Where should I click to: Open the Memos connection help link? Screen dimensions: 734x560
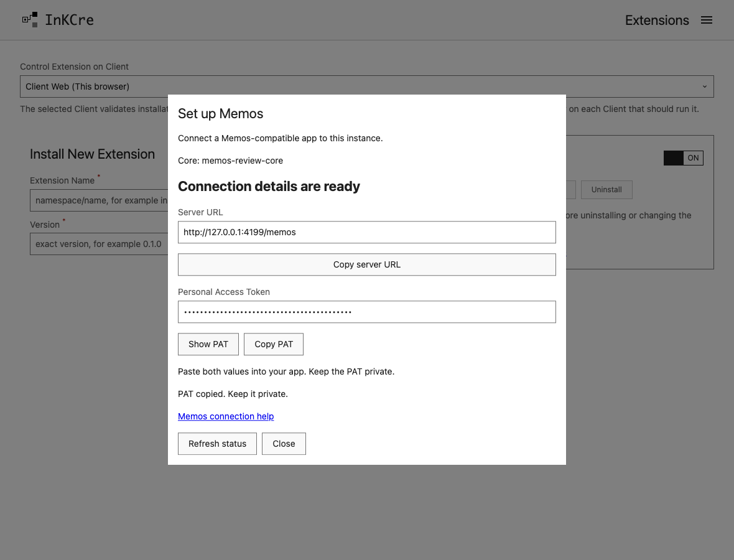226,416
